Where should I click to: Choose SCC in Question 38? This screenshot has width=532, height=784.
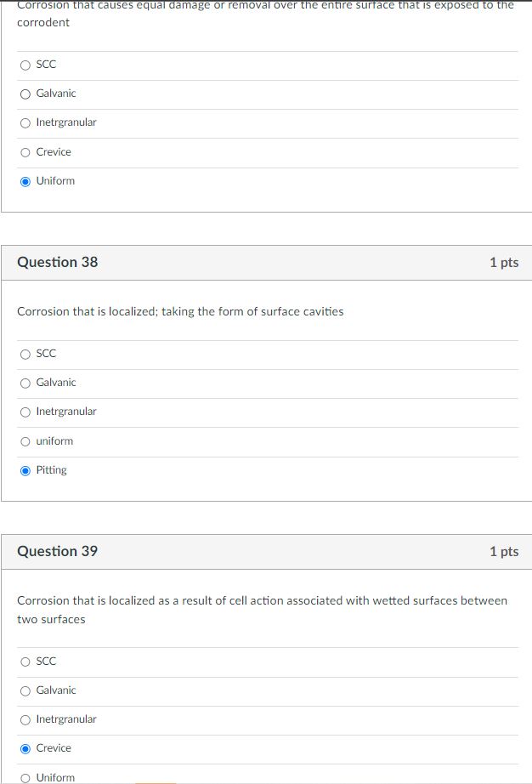pos(25,354)
